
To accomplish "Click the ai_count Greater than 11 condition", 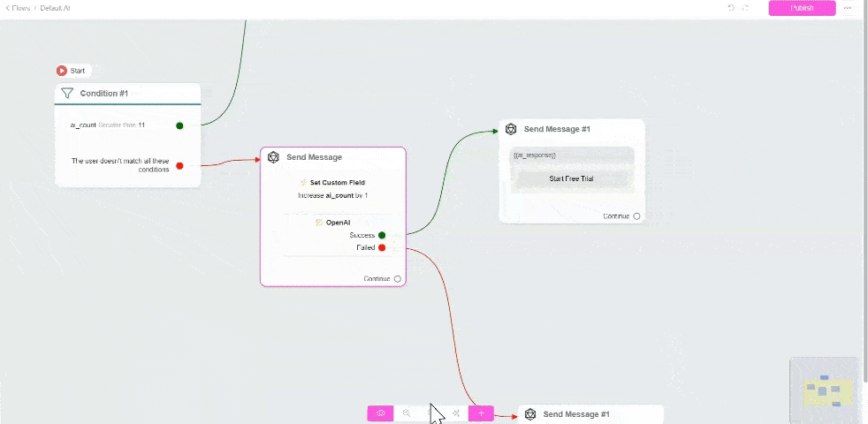I will [107, 125].
